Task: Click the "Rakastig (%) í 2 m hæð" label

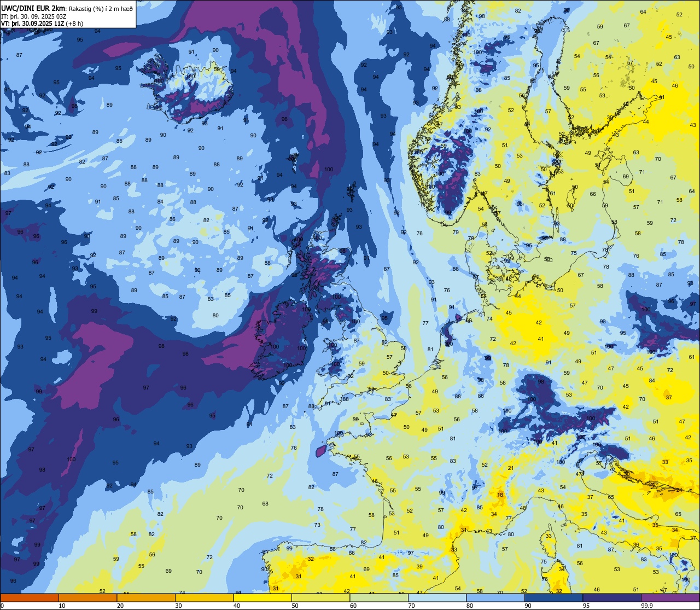Action: 101,8
